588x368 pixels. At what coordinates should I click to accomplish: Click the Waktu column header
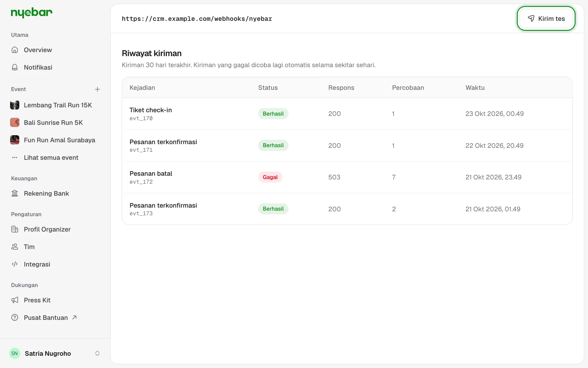pyautogui.click(x=475, y=88)
